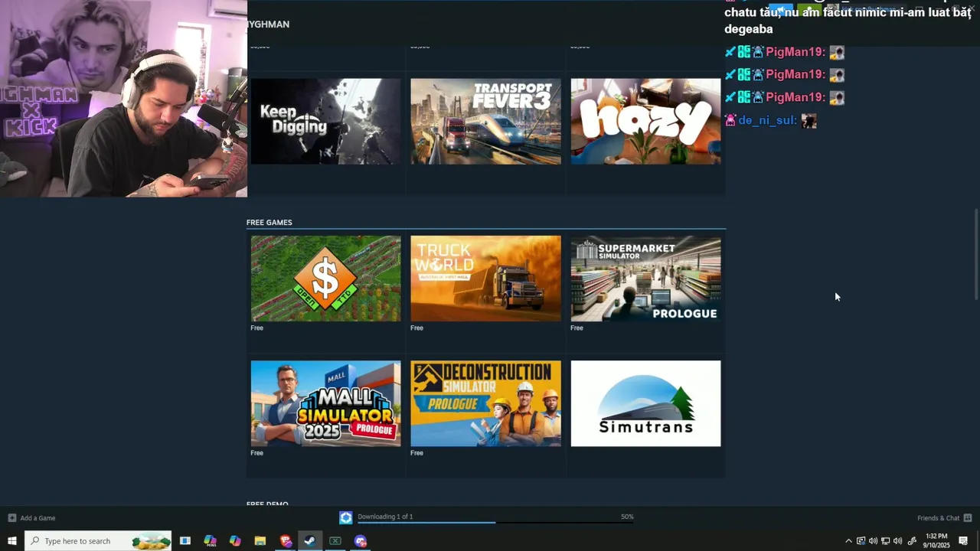Screen dimensions: 980x551
Task: Click the 50% download percentage
Action: tap(627, 517)
